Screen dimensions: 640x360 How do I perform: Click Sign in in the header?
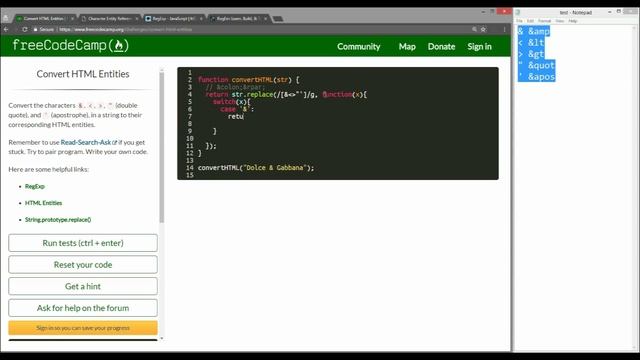(479, 47)
